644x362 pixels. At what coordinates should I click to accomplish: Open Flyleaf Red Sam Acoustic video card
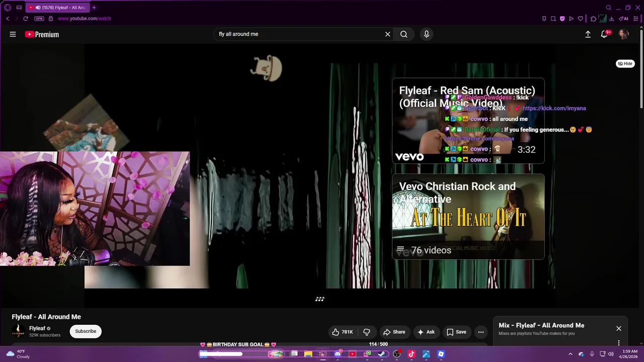(468, 121)
